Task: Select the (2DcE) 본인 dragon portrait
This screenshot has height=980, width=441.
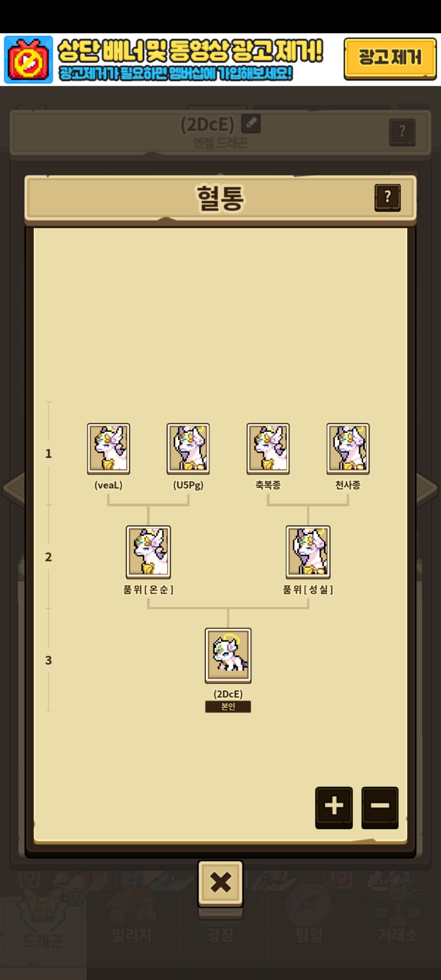Action: pos(228,655)
